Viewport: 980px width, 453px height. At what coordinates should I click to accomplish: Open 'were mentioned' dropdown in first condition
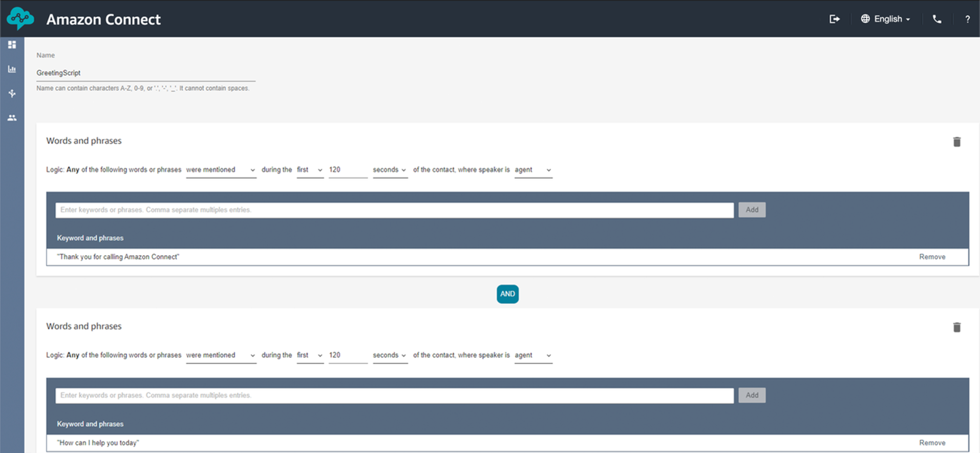tap(221, 170)
